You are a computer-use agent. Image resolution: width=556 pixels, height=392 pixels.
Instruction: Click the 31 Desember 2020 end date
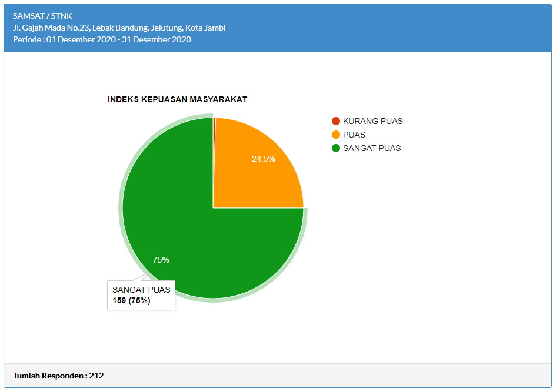click(156, 39)
